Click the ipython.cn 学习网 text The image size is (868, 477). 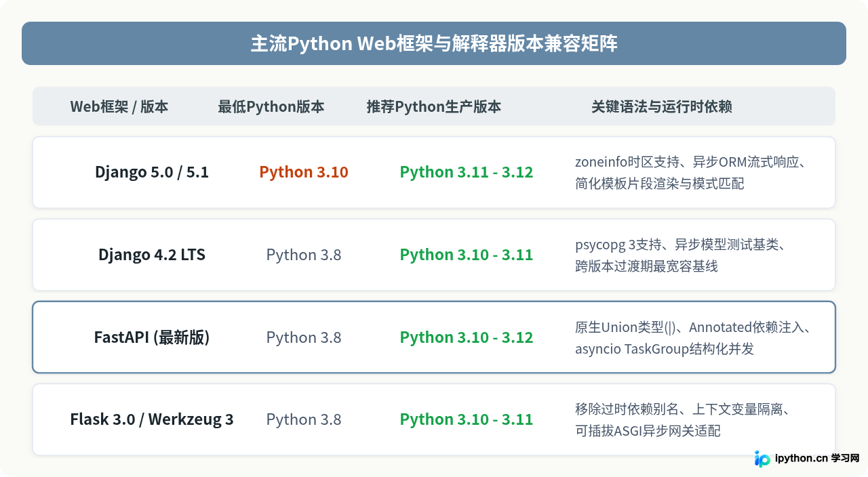pyautogui.click(x=817, y=459)
